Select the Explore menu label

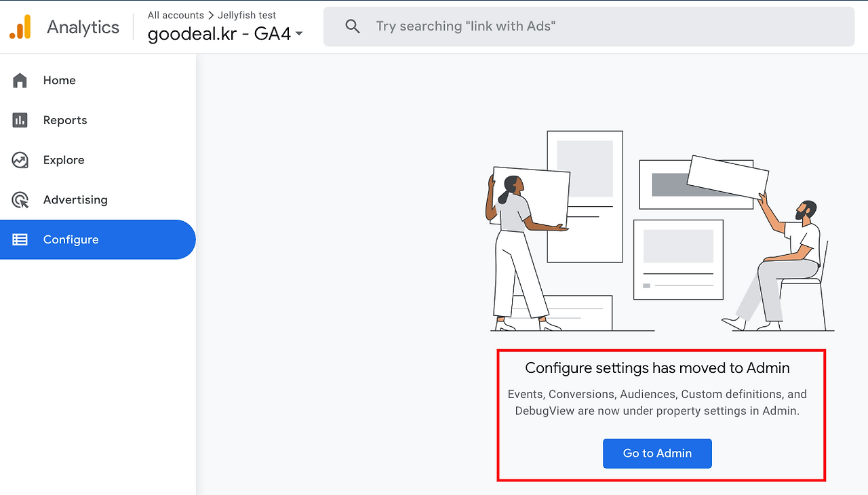64,160
